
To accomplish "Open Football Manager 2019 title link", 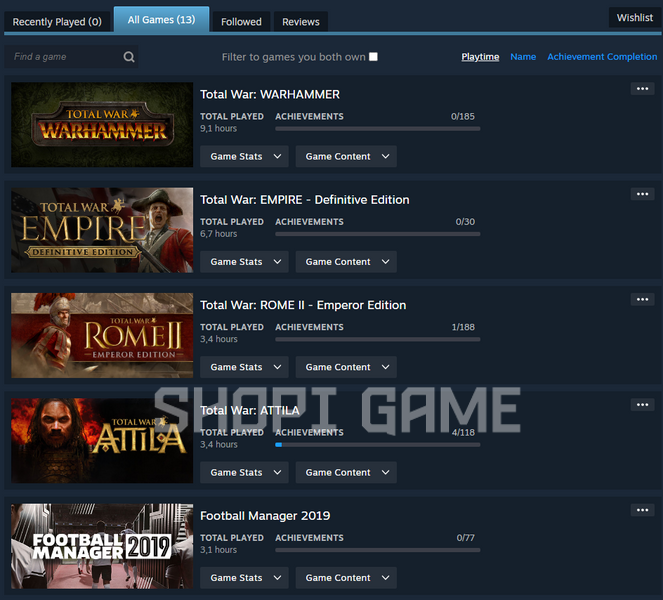I will coord(265,515).
